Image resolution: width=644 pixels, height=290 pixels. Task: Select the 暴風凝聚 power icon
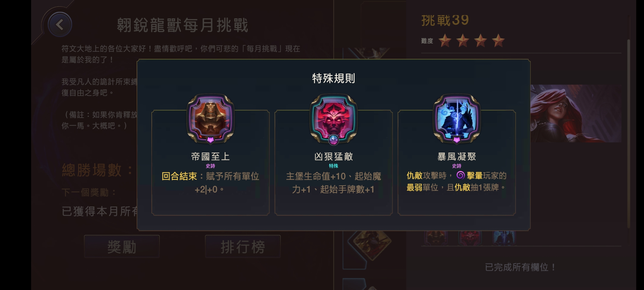coord(457,118)
